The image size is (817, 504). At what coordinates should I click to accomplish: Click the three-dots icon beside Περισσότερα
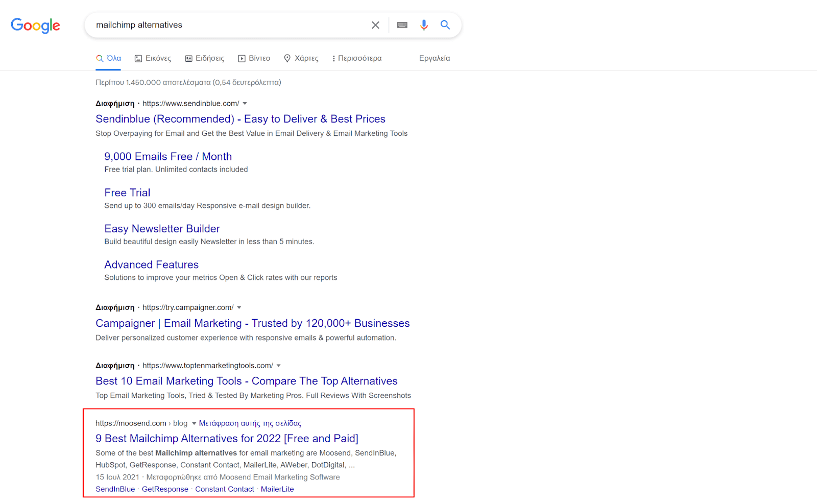pyautogui.click(x=333, y=59)
